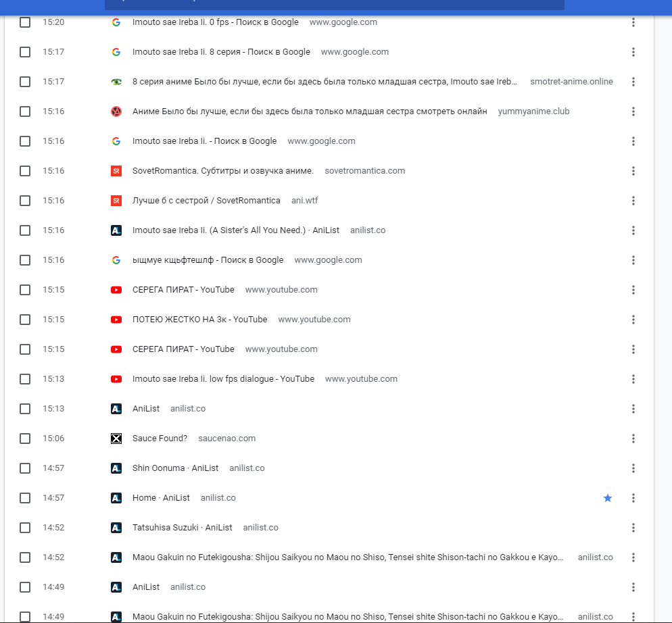Click the SauceNAO favicon on 'Sauce Found?' row
The height and width of the screenshot is (623, 672).
coord(116,439)
